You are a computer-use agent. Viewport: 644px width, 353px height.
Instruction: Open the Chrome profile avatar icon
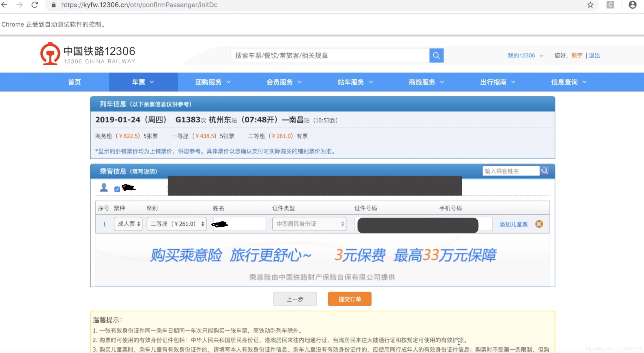[632, 5]
